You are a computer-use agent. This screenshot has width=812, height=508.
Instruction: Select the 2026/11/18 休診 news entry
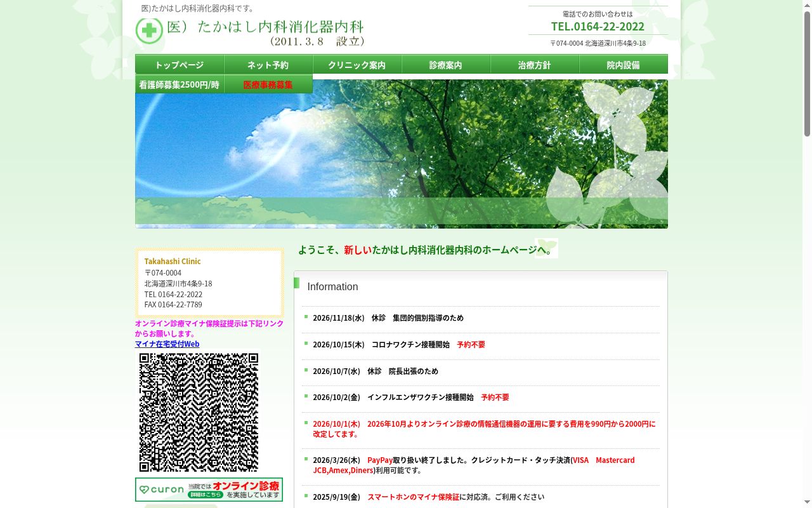(388, 318)
